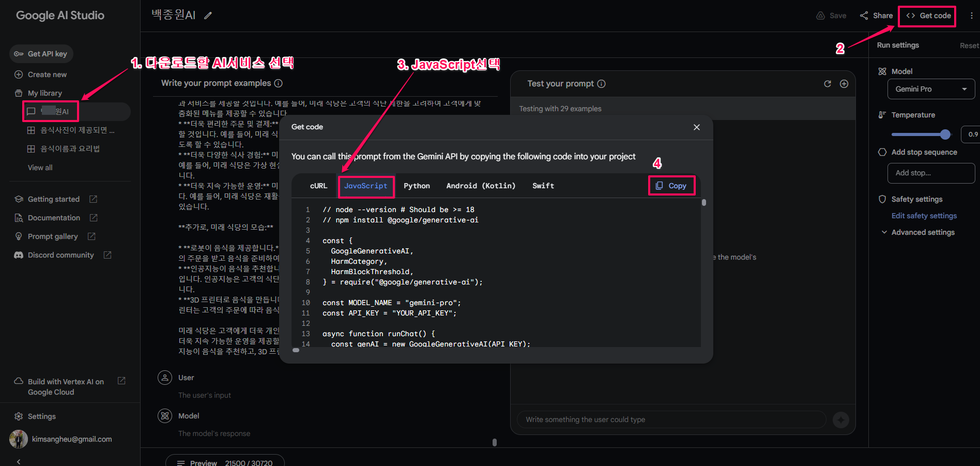This screenshot has width=980, height=466.
Task: Click Get API key button
Action: click(41, 54)
